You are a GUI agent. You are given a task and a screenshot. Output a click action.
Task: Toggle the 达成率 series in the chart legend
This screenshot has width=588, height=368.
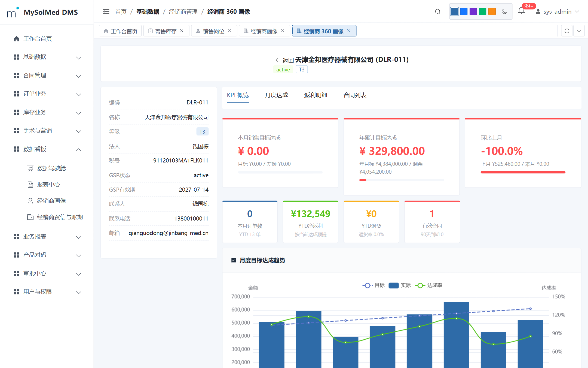tap(429, 285)
